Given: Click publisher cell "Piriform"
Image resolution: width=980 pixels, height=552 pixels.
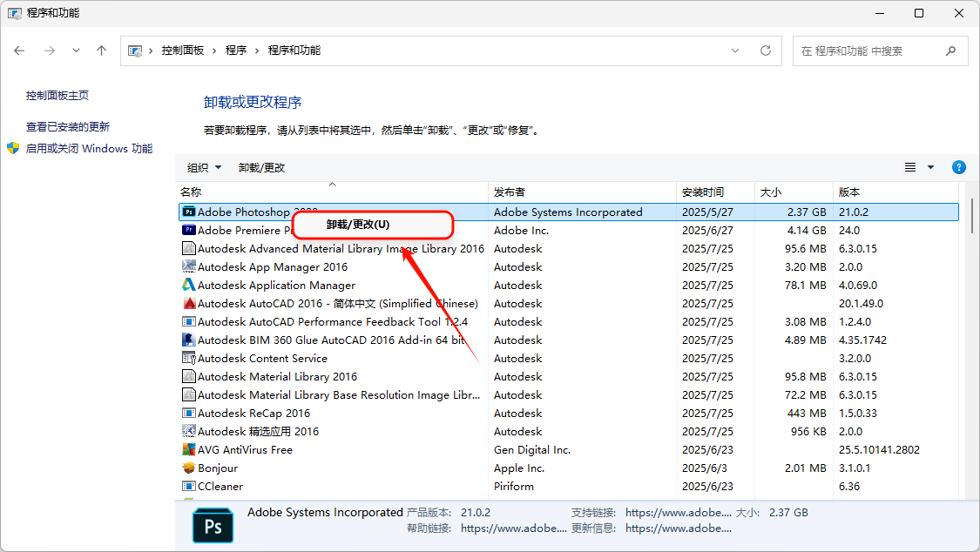Looking at the screenshot, I should pyautogui.click(x=514, y=487).
